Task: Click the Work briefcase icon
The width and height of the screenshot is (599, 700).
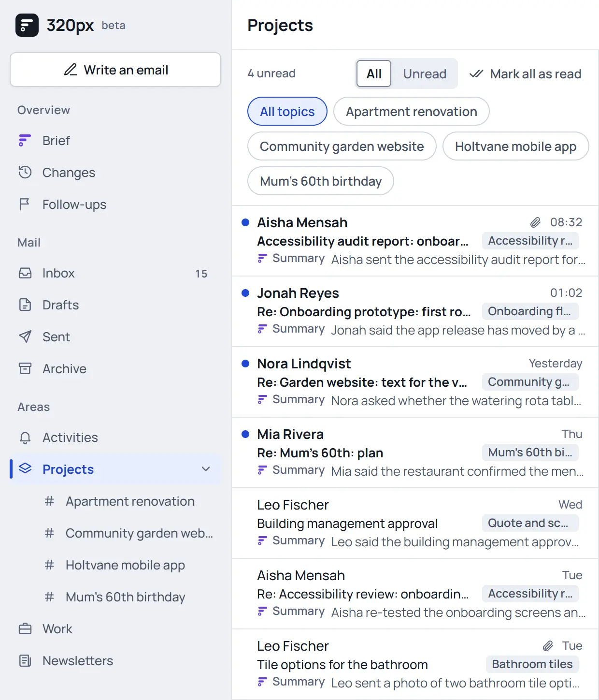Action: click(x=25, y=629)
